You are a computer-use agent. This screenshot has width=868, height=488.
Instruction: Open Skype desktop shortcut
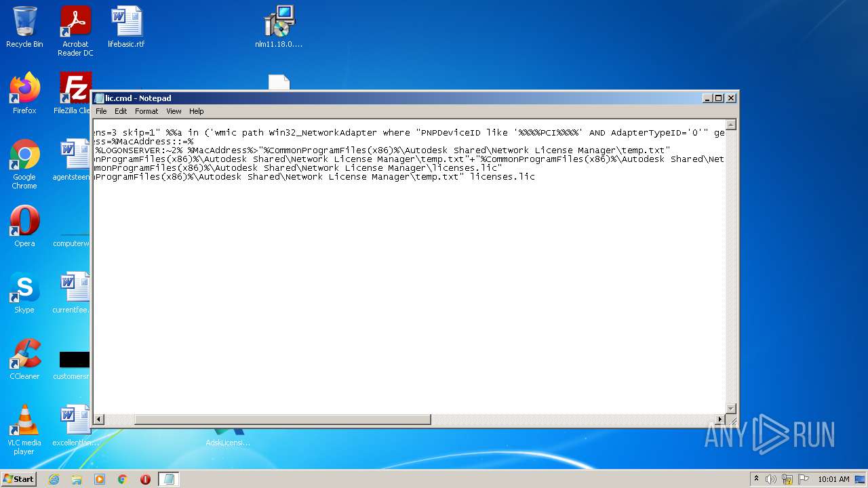pyautogui.click(x=24, y=293)
